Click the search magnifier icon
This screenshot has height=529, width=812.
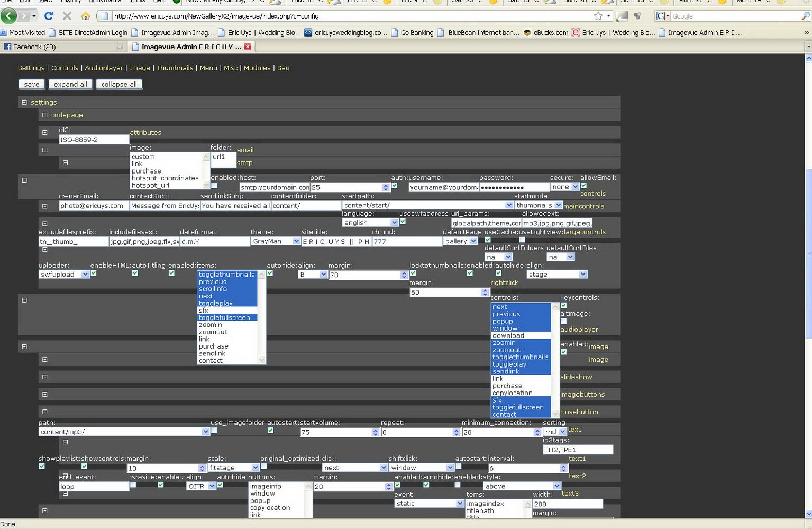pyautogui.click(x=806, y=16)
